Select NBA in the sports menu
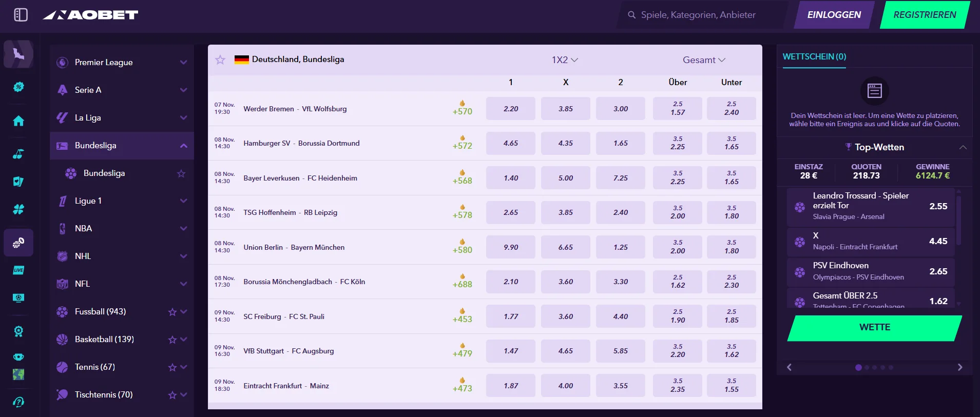This screenshot has width=980, height=417. pos(83,229)
